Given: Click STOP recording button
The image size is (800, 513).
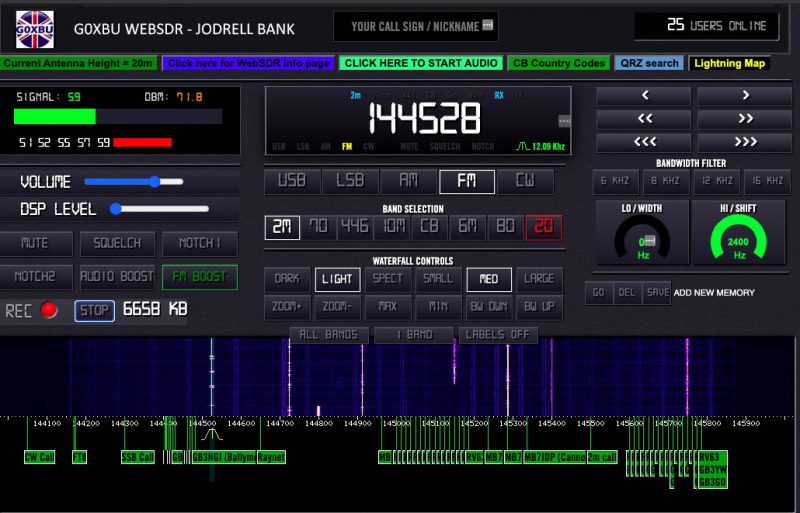Looking at the screenshot, I should click(x=94, y=310).
